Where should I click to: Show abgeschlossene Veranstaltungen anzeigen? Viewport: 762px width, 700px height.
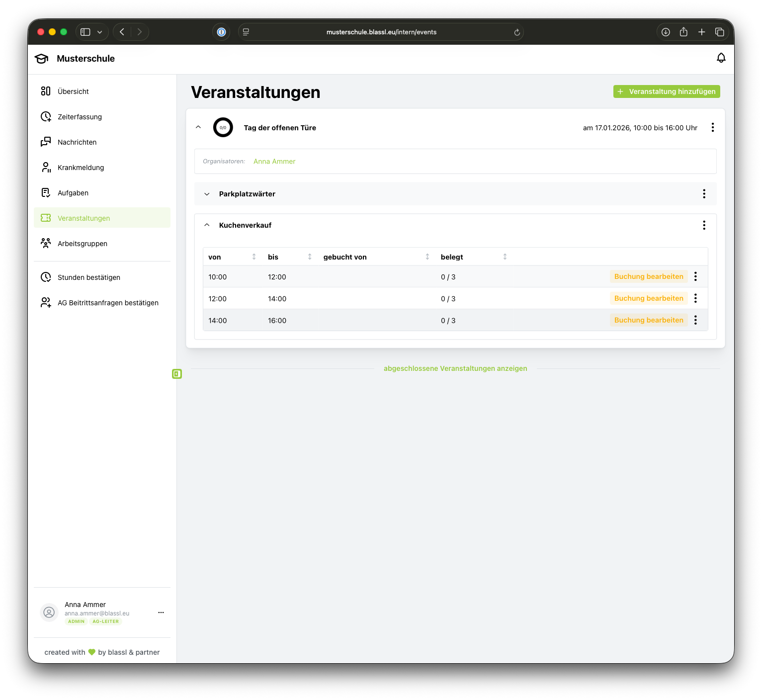[455, 368]
